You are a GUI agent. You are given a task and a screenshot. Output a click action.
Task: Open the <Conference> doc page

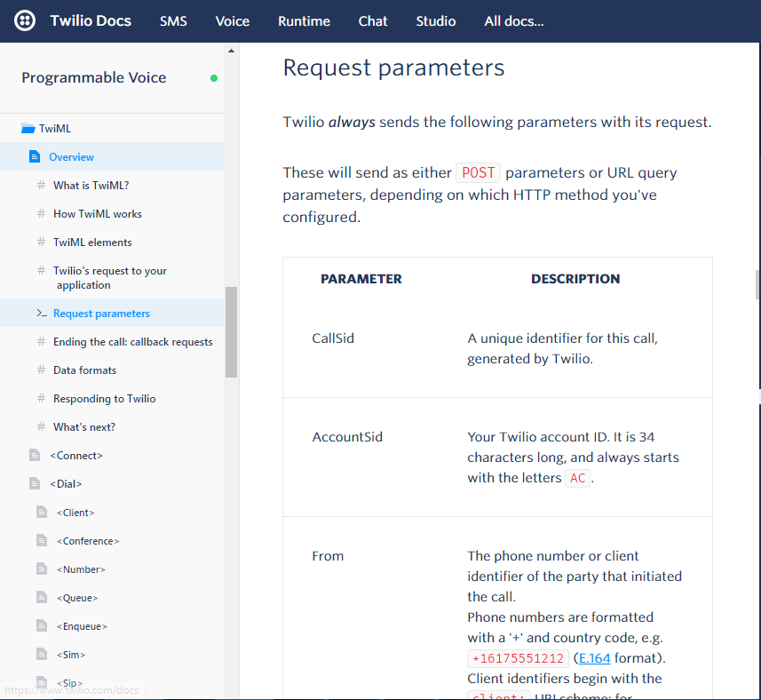[x=88, y=541]
